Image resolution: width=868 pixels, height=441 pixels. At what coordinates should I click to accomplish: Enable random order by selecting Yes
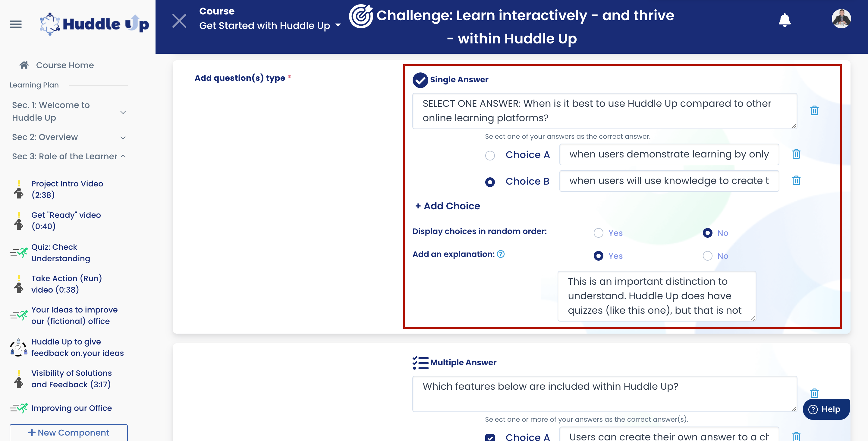(x=599, y=233)
